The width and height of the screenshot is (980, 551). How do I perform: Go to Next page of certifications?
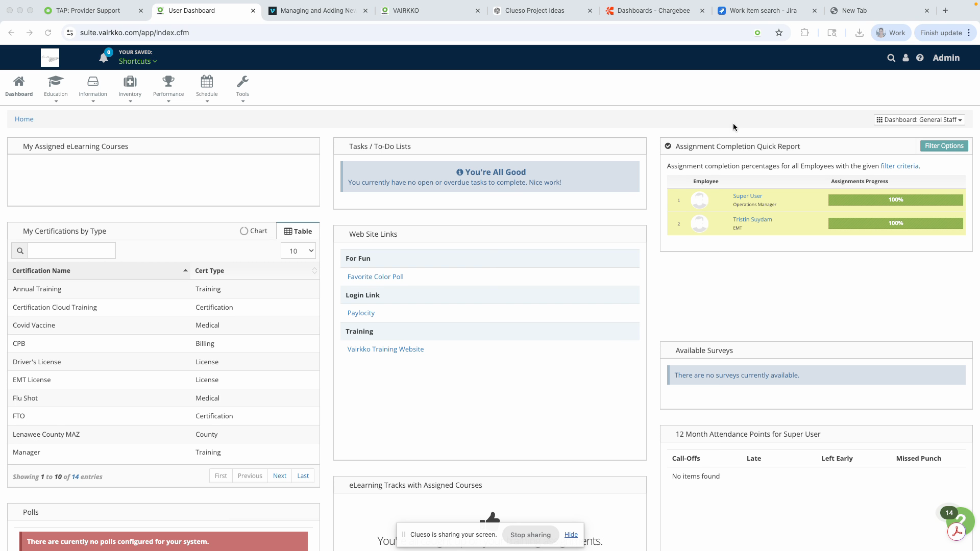click(x=280, y=475)
